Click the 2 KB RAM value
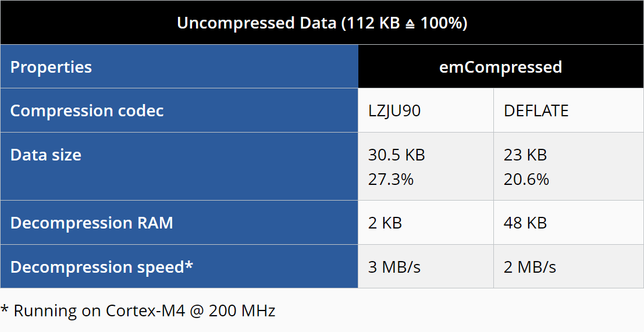 385,223
